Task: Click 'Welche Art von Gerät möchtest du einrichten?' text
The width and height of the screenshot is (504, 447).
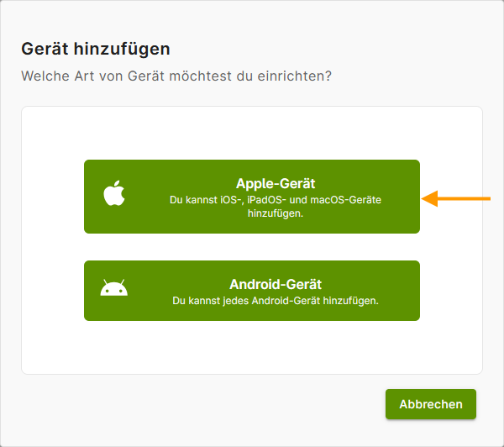Action: [x=176, y=76]
